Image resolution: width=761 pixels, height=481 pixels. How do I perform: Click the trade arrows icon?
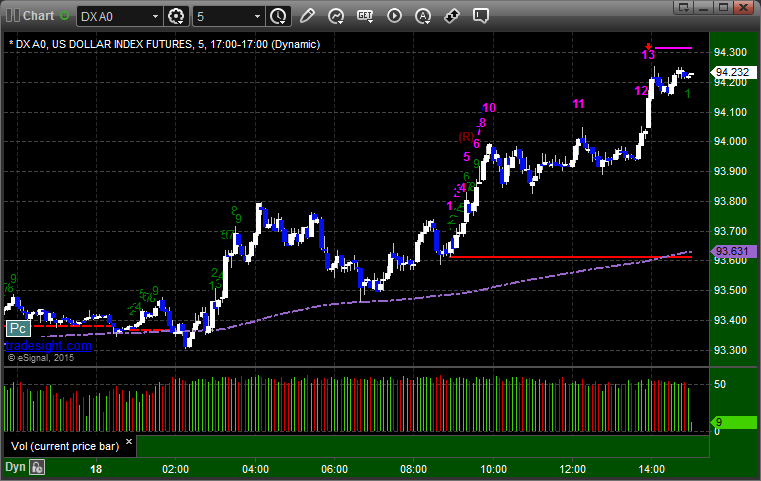point(452,16)
